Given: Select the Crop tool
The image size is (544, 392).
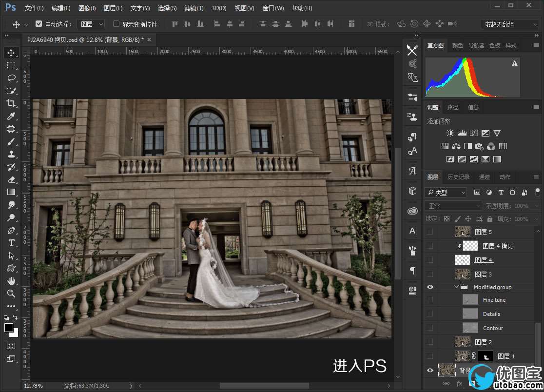Looking at the screenshot, I should coord(11,103).
